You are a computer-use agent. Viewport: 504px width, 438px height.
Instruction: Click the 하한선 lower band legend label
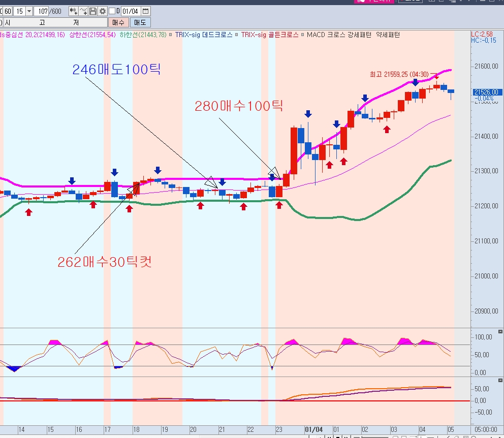click(x=143, y=35)
